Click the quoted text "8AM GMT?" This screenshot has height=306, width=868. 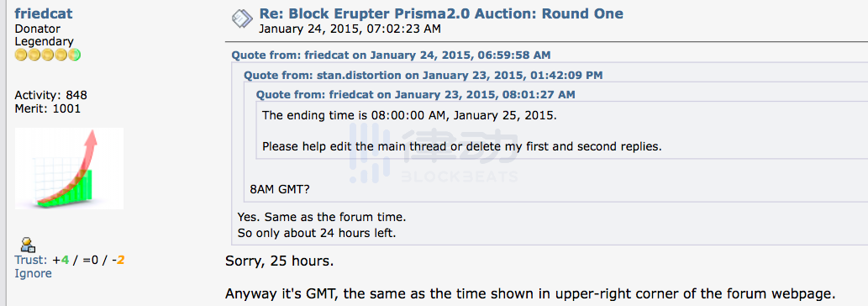click(280, 189)
